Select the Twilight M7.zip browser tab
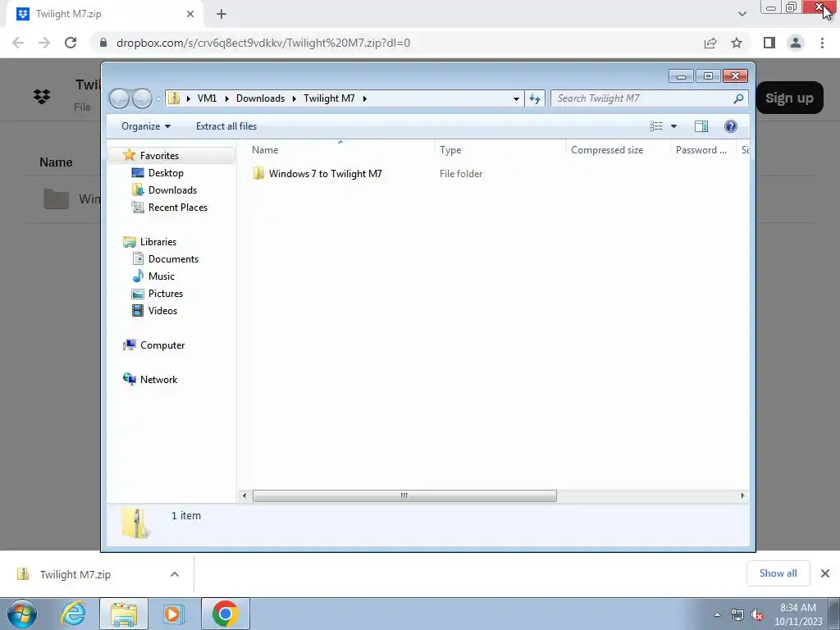The image size is (840, 630). pyautogui.click(x=104, y=14)
